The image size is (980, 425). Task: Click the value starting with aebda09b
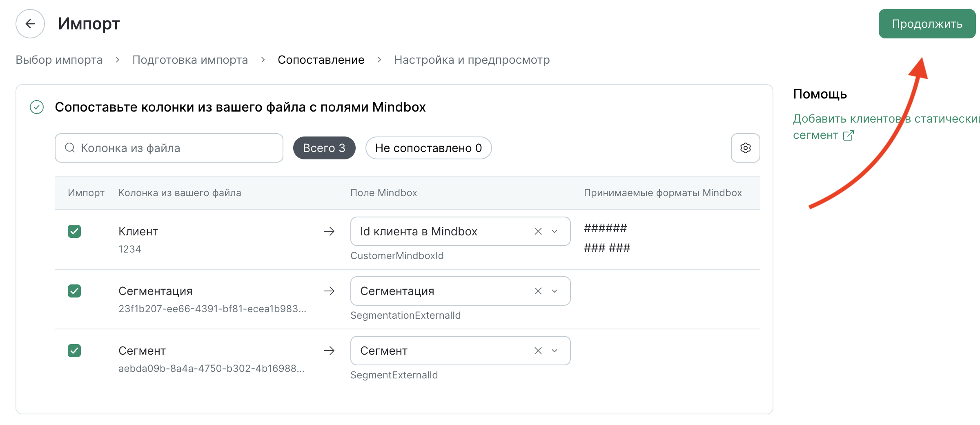click(212, 368)
